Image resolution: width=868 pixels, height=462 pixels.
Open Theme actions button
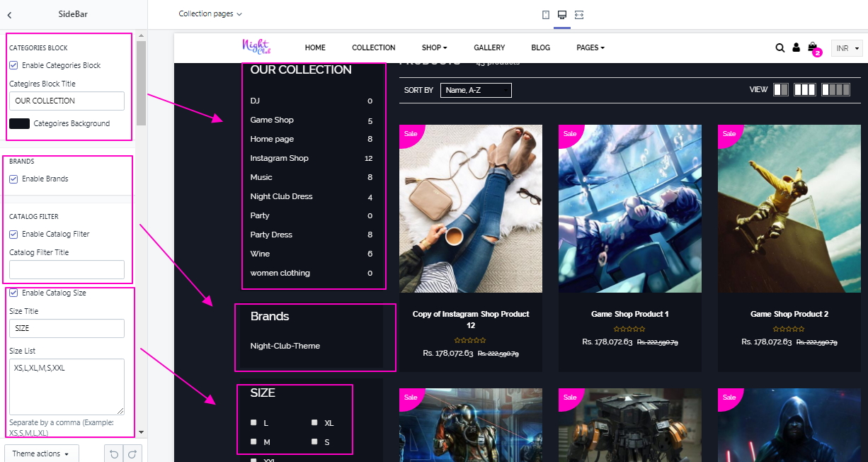click(41, 453)
